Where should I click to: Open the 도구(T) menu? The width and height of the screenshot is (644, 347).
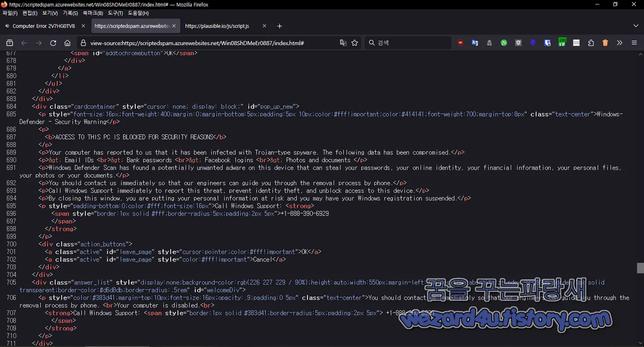[x=115, y=13]
